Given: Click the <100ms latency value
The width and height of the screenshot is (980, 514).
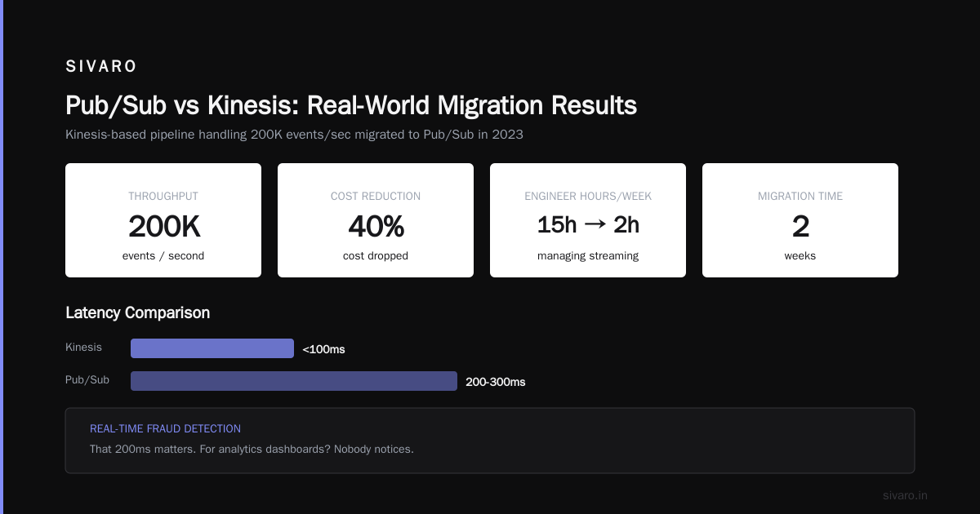Looking at the screenshot, I should point(323,349).
